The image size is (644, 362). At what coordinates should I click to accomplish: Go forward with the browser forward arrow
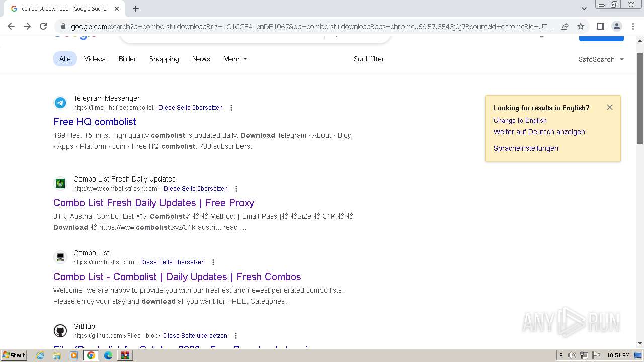pyautogui.click(x=27, y=26)
